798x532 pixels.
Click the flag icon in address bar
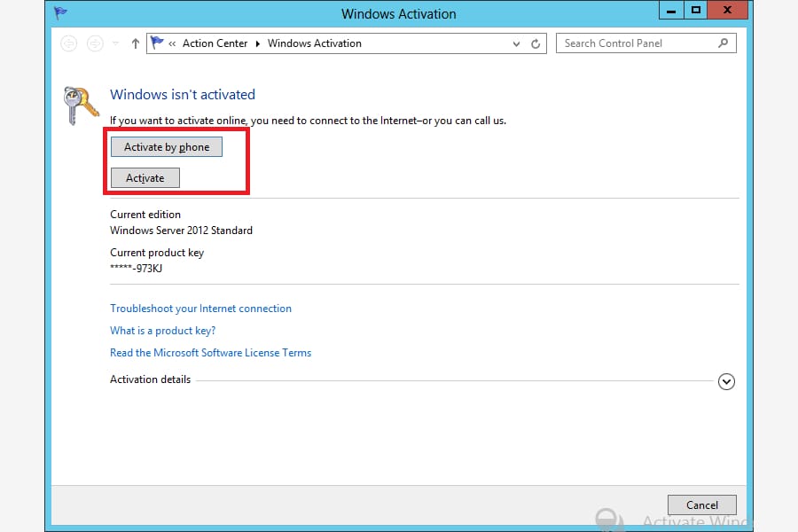pos(157,43)
